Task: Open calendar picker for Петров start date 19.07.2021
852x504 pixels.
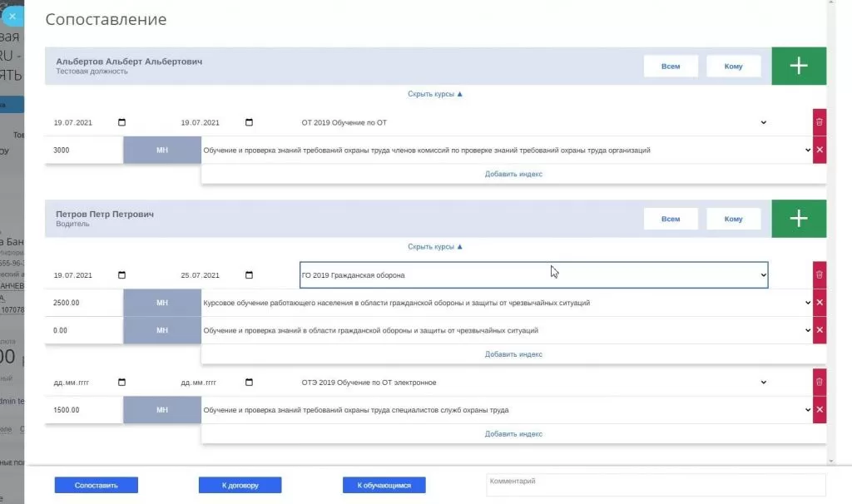Action: pyautogui.click(x=122, y=275)
